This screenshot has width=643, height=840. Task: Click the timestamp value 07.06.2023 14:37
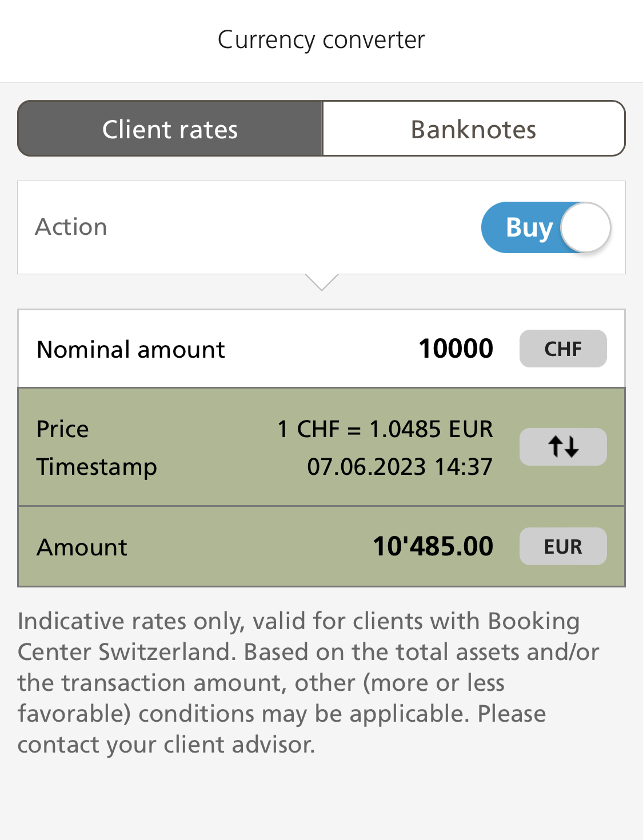point(400,467)
